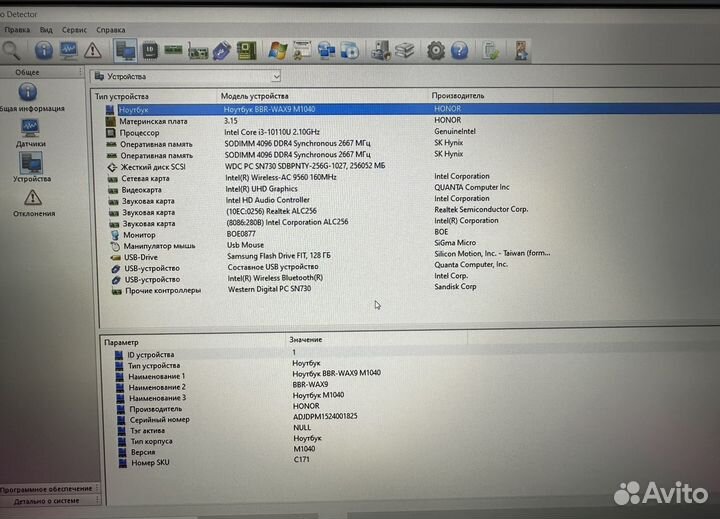
Task: Click the Параметр column header
Action: pos(121,342)
